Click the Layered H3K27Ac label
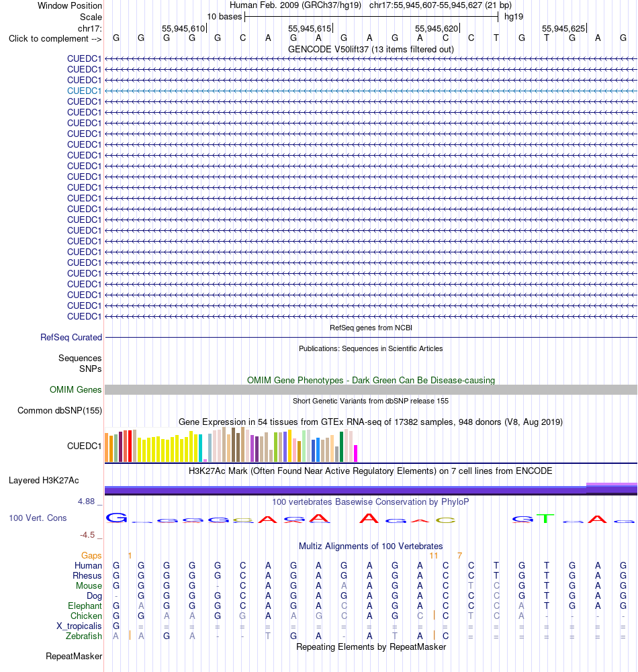Viewport: 638px width, 672px height. click(x=44, y=481)
